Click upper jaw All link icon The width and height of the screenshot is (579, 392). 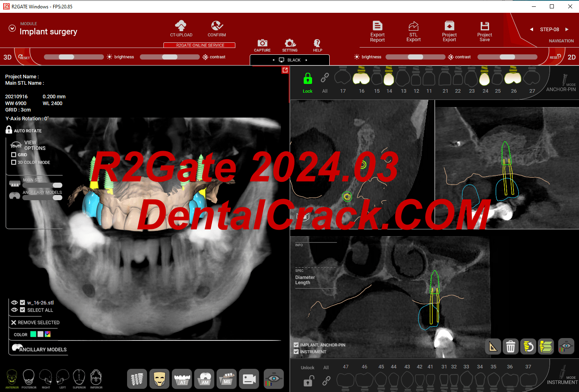[325, 78]
